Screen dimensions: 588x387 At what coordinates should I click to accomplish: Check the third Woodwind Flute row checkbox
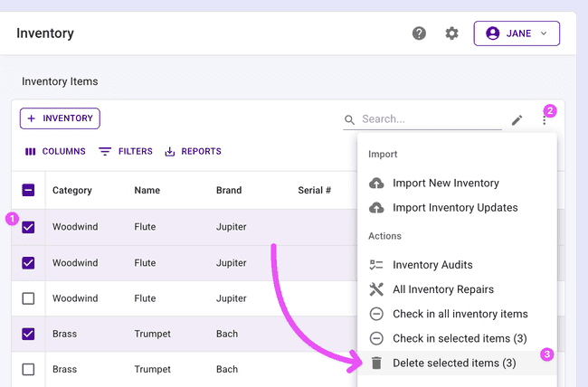(28, 298)
